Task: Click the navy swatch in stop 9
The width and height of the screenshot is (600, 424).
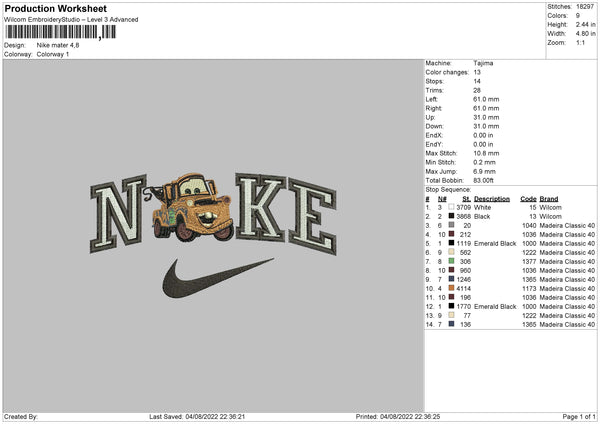Action: tap(451, 279)
